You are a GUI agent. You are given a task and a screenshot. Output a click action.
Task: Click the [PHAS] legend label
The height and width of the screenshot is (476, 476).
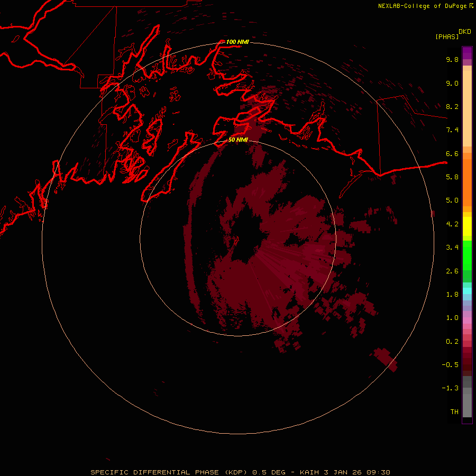pyautogui.click(x=447, y=36)
